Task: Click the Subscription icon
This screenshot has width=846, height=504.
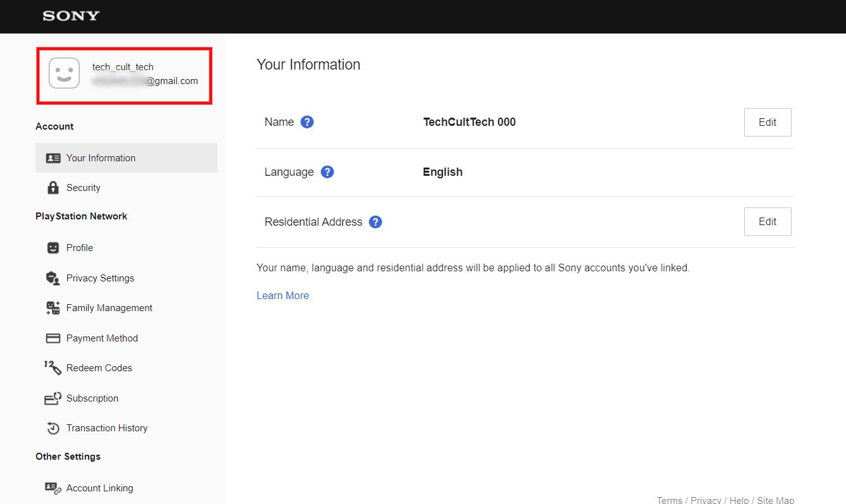Action: [53, 398]
